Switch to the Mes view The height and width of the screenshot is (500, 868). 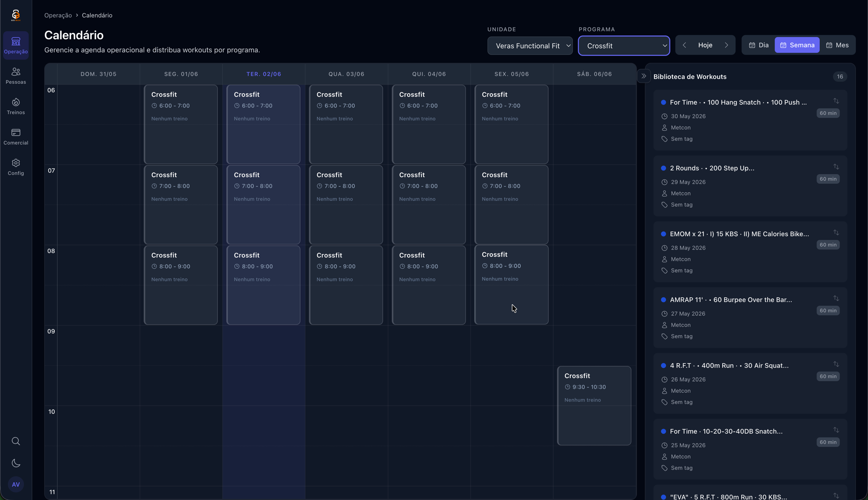pos(837,45)
